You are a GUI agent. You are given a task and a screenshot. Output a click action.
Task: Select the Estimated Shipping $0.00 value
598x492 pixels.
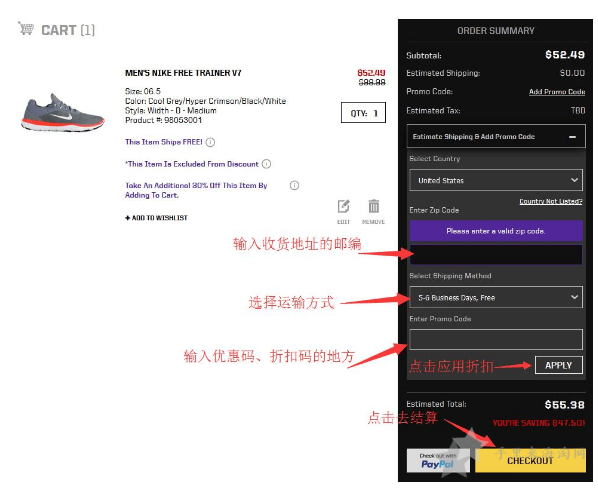[572, 73]
